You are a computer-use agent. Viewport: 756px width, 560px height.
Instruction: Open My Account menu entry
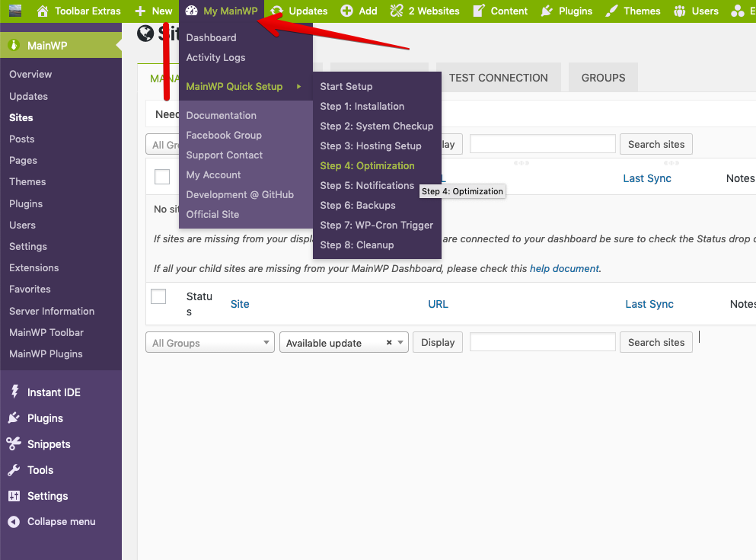(x=213, y=174)
